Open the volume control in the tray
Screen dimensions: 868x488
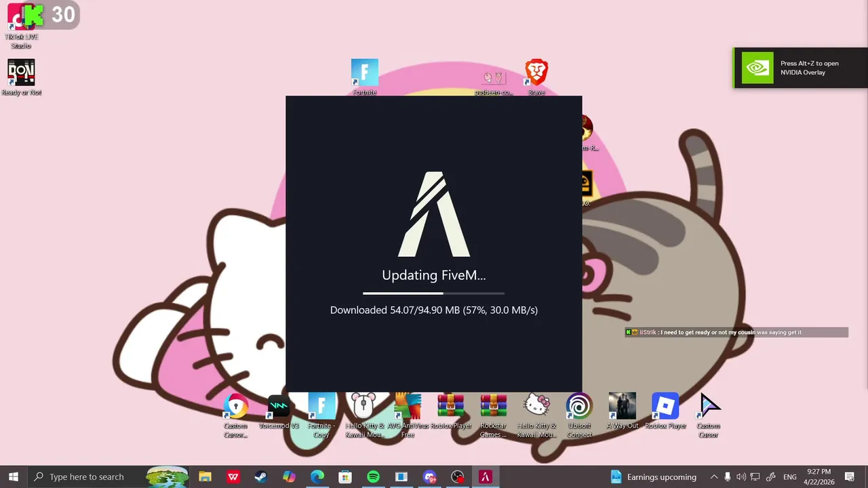click(x=741, y=476)
